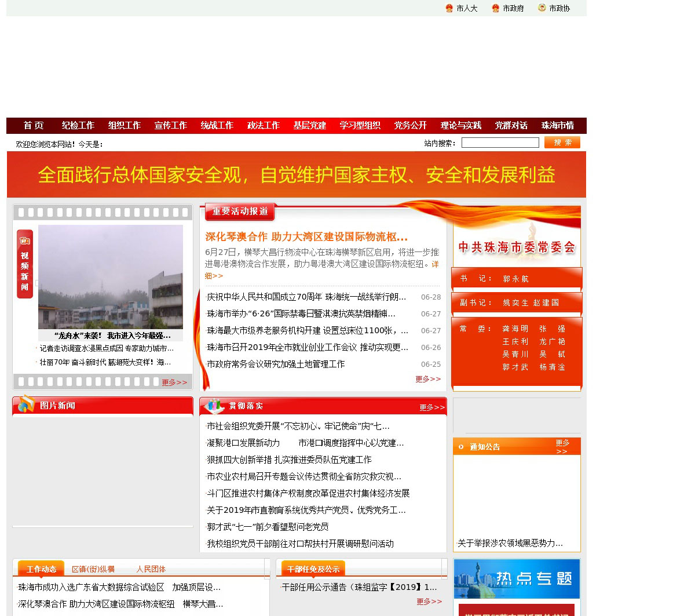This screenshot has height=616, width=695.
Task: Open the 珠海市情 navigation item
Action: tap(557, 126)
